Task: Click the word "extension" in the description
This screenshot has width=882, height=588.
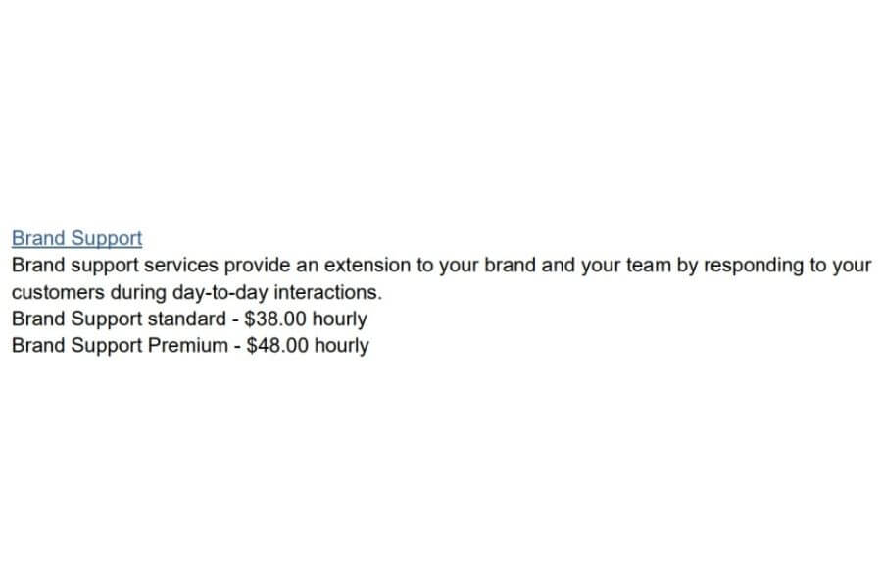Action: tap(367, 265)
